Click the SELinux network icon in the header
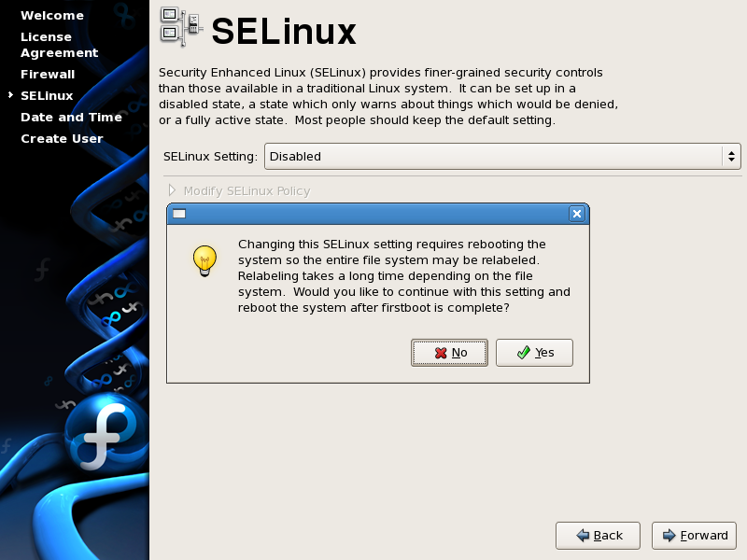 [x=181, y=26]
